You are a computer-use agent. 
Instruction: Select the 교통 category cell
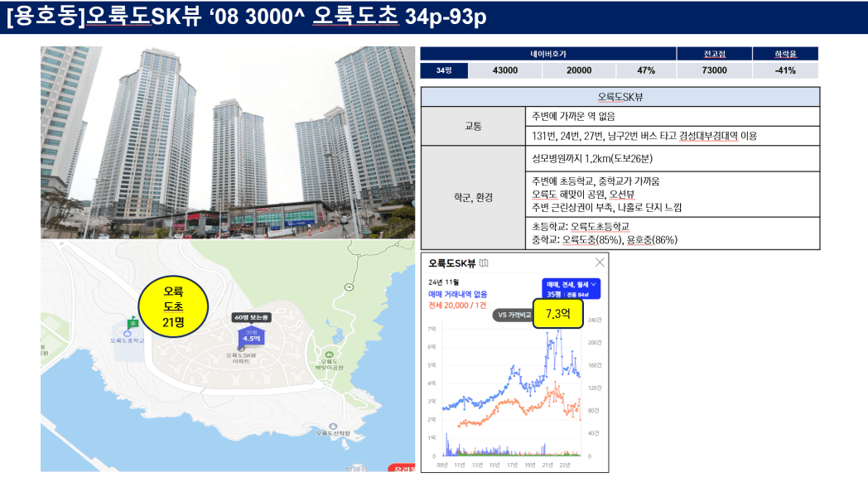coord(473,126)
